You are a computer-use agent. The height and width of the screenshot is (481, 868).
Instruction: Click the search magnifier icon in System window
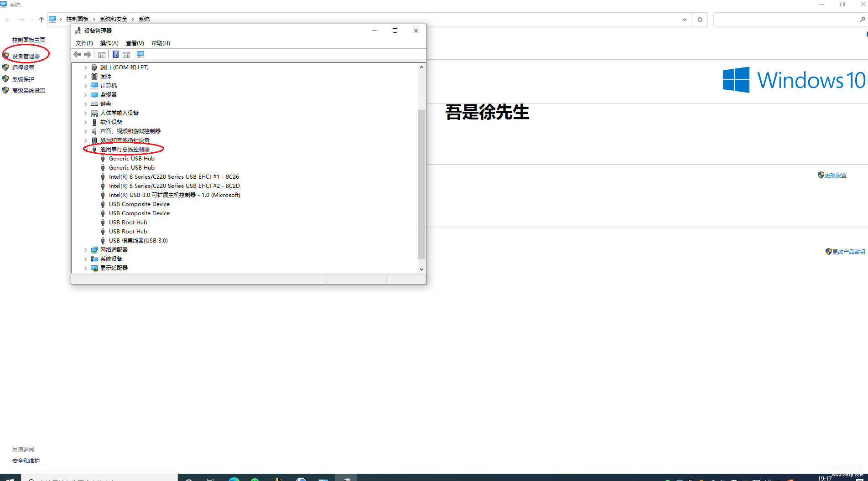pyautogui.click(x=862, y=19)
